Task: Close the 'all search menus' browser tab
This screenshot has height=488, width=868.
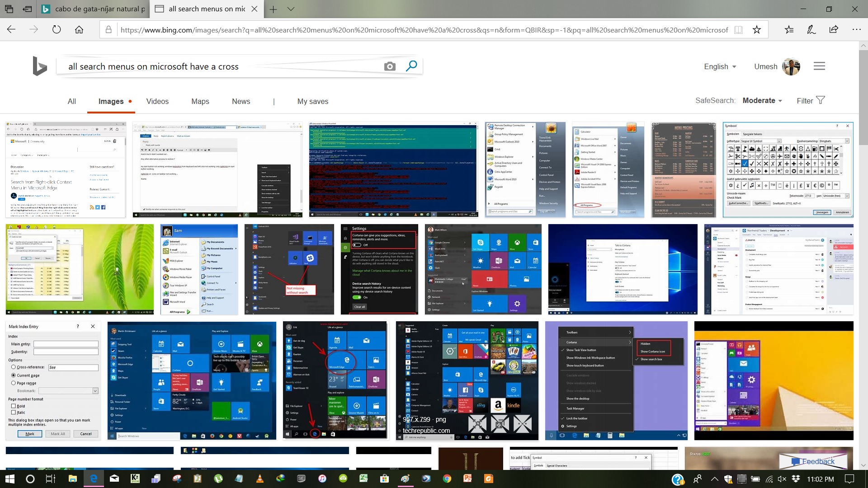Action: [x=255, y=9]
